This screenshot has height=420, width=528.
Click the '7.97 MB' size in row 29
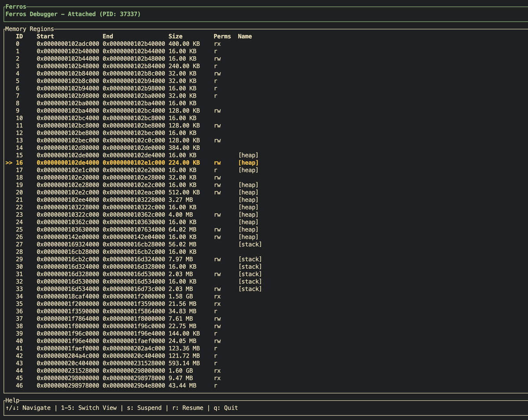click(181, 259)
